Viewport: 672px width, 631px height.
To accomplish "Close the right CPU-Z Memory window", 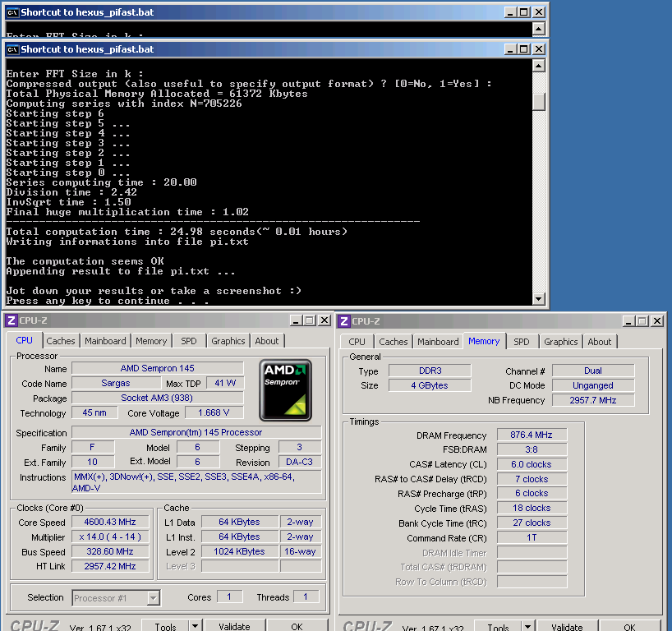I will (x=657, y=321).
